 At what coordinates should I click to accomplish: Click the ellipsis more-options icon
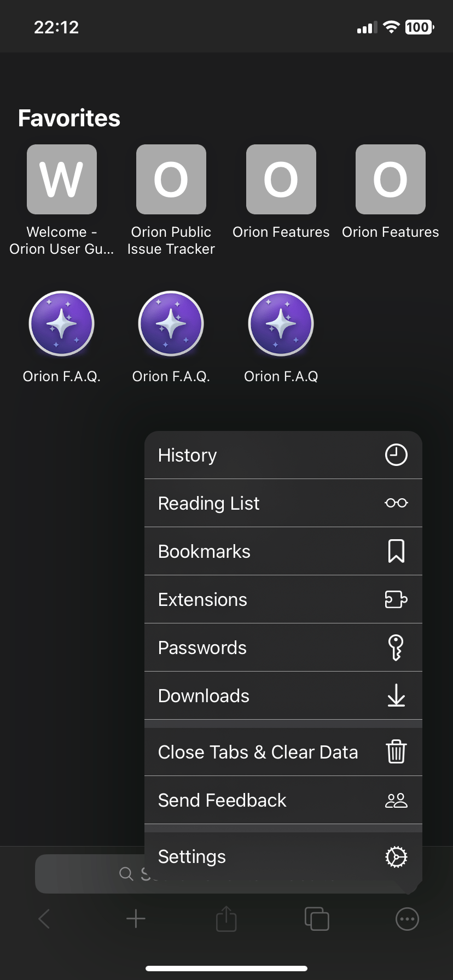click(407, 919)
